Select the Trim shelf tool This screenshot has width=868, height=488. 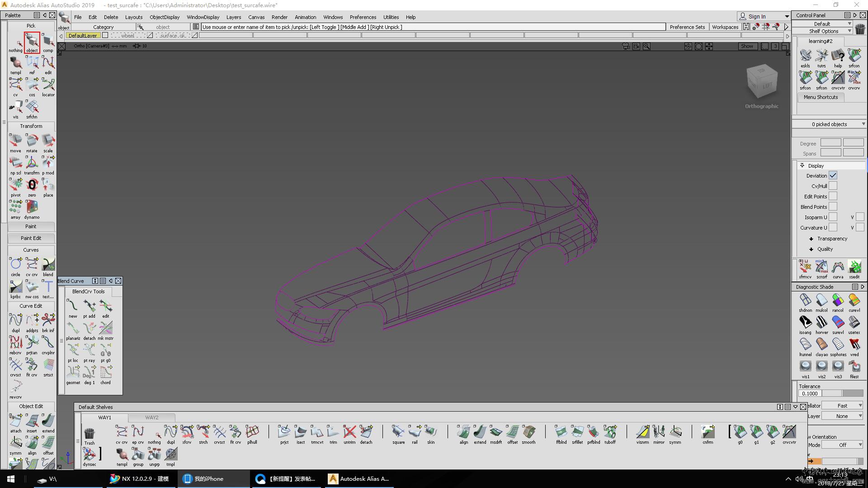click(x=333, y=434)
